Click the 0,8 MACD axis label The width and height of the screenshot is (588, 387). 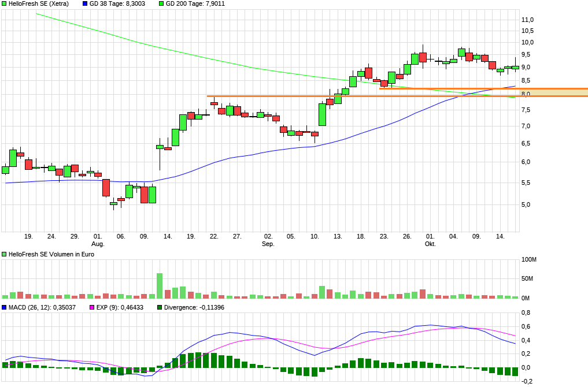point(526,313)
